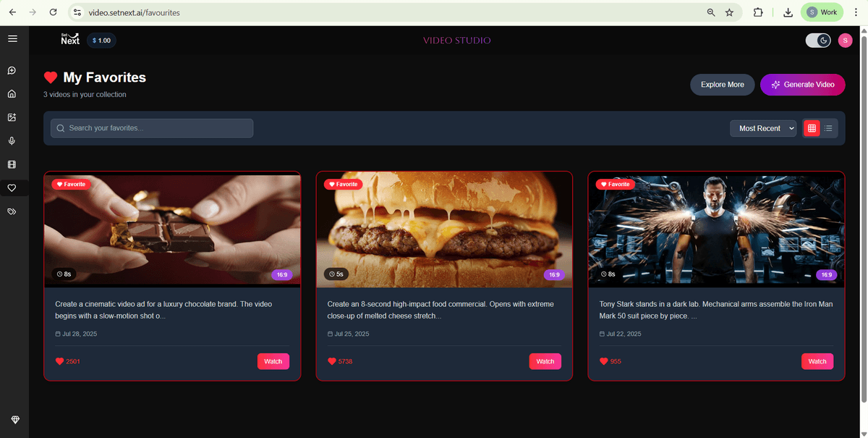868x438 pixels.
Task: Open the hamburger menu in the sidebar
Action: [x=12, y=39]
